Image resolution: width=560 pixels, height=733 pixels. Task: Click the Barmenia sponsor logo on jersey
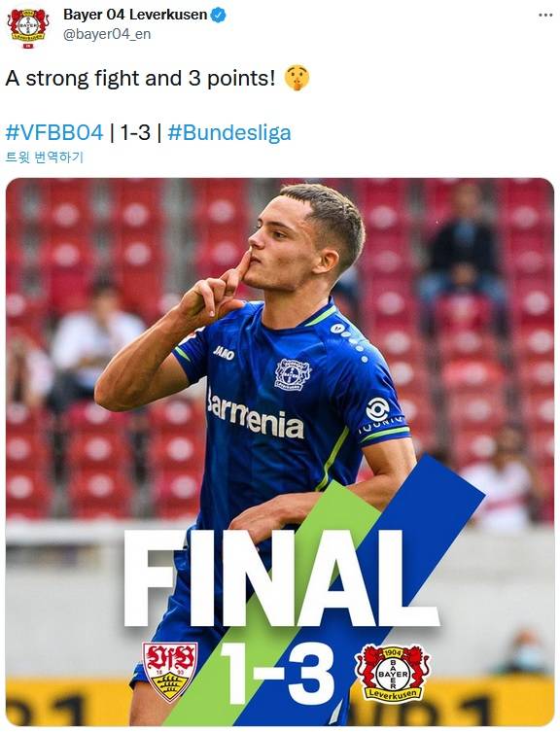pos(256,414)
